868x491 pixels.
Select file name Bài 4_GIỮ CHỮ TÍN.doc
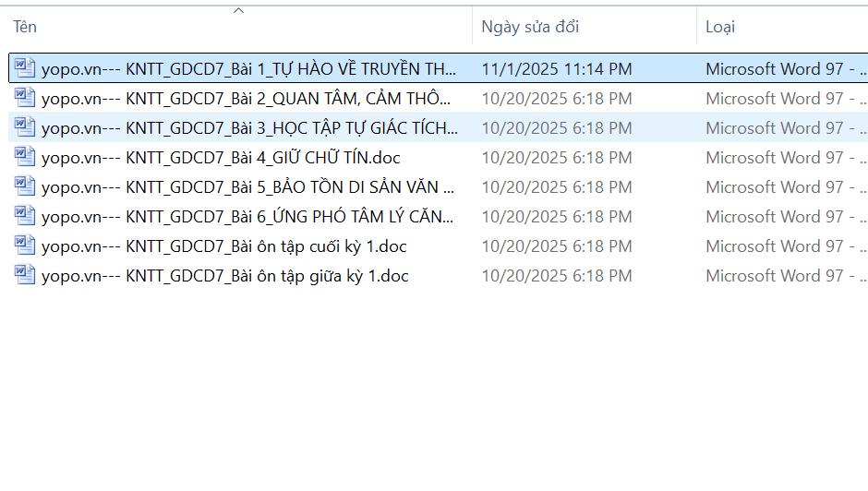click(x=221, y=158)
